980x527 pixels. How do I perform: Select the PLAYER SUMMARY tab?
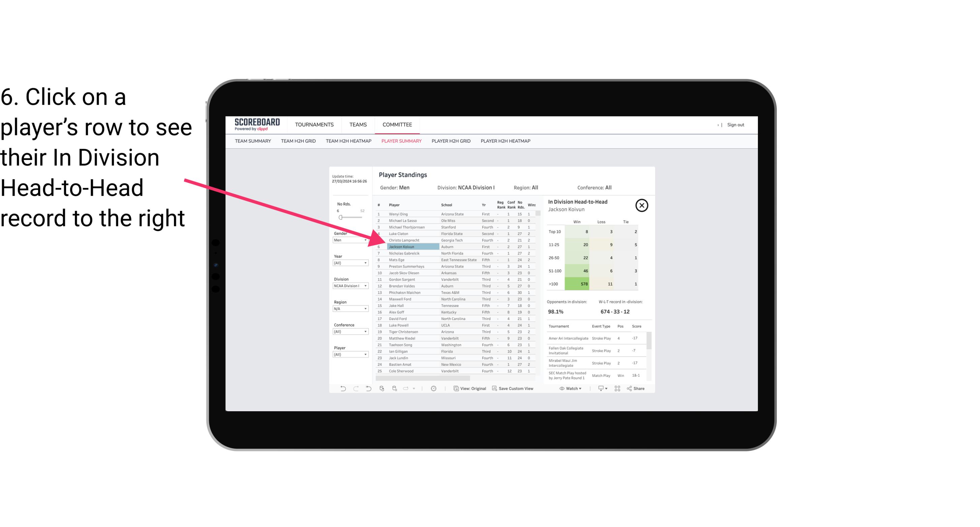click(x=401, y=141)
